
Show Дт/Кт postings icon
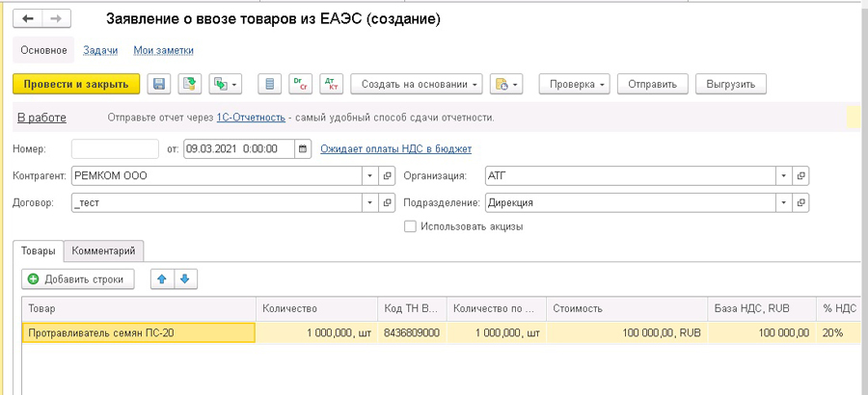pos(332,84)
